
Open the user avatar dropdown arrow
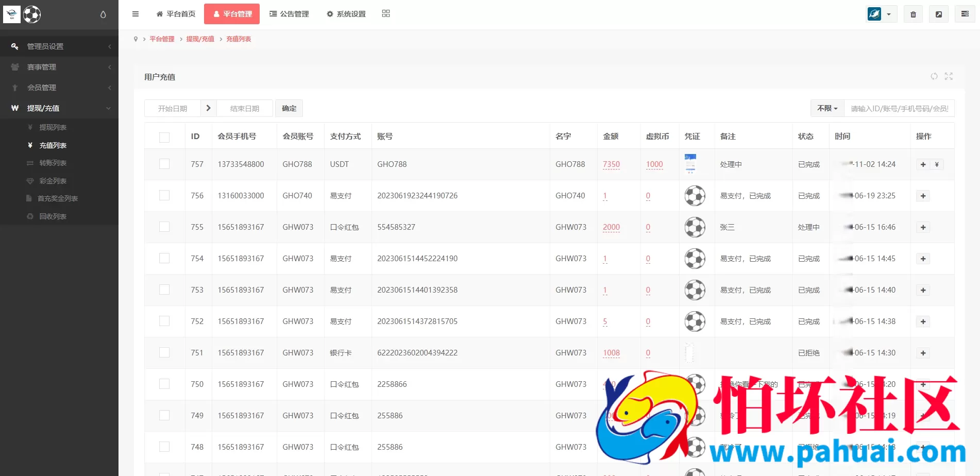[889, 14]
